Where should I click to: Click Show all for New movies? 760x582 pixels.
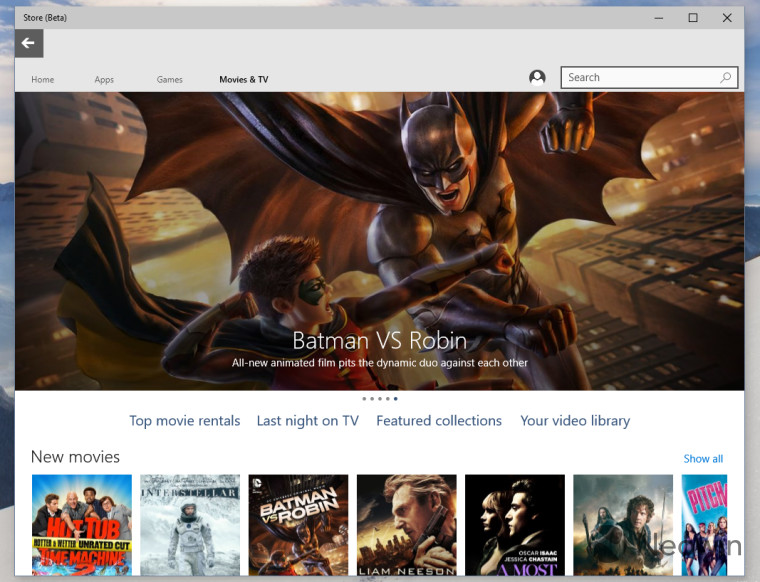tap(703, 459)
